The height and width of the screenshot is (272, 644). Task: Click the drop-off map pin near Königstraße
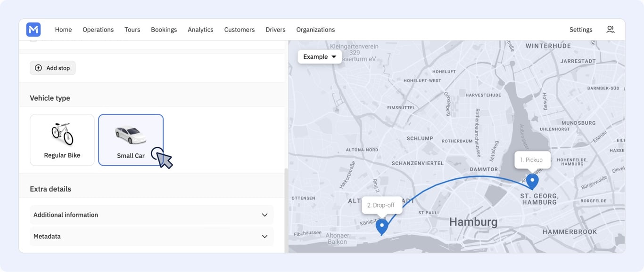coord(382,227)
